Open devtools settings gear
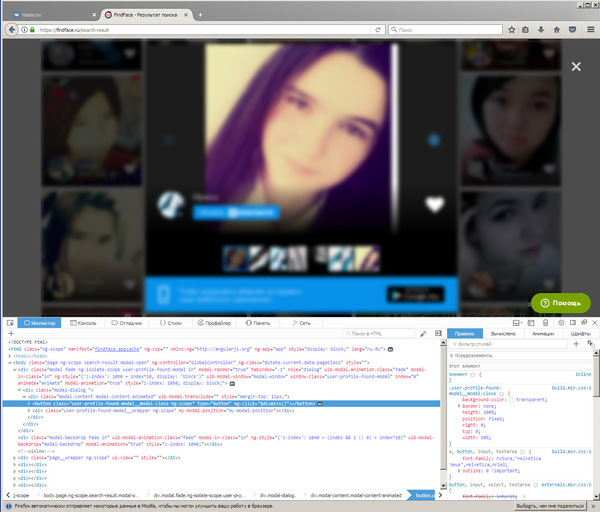Screen dimensions: 600x512 [561, 323]
